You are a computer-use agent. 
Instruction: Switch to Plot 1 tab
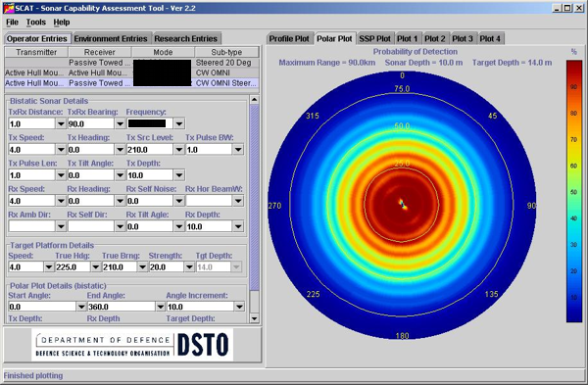[x=408, y=38]
